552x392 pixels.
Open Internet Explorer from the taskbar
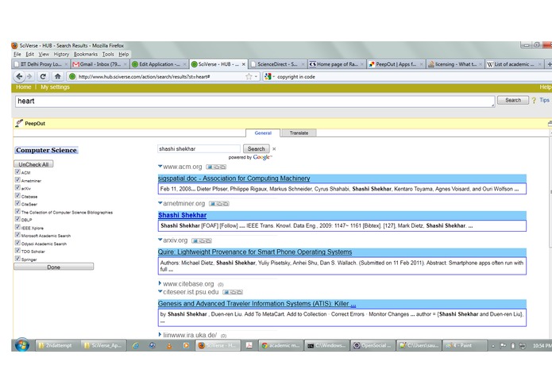[x=136, y=346]
